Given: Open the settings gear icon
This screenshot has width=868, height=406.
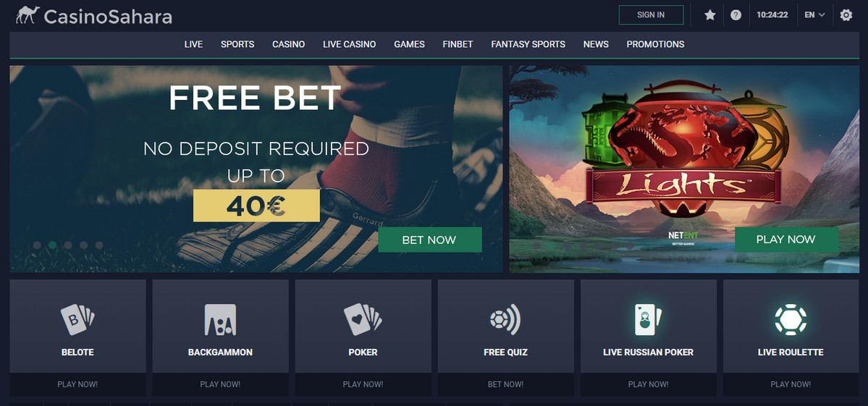Looking at the screenshot, I should click(846, 15).
